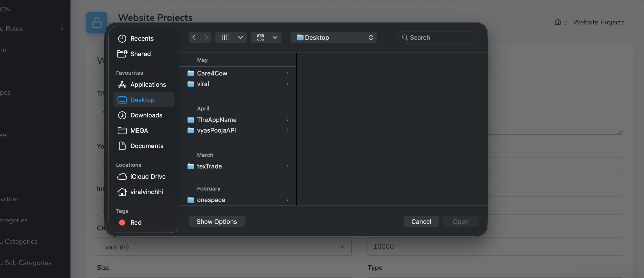Screen dimensions: 644x278
Task: Open the Shared folder in the sidebar
Action: pyautogui.click(x=140, y=54)
